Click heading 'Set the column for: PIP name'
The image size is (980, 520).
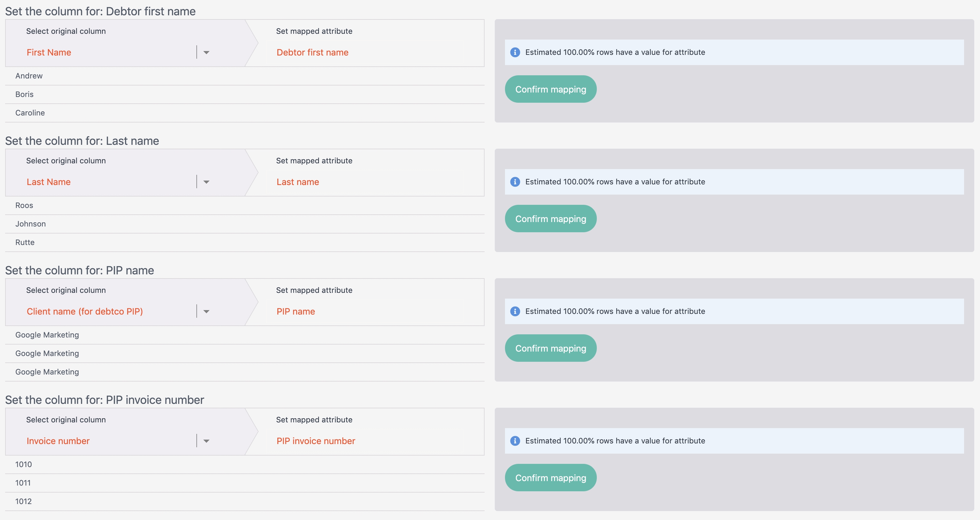(x=79, y=270)
